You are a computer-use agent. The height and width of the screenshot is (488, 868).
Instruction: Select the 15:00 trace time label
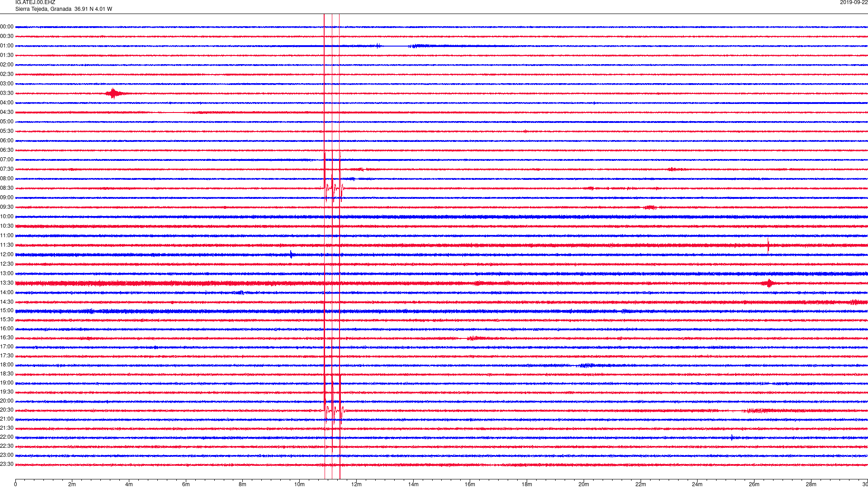point(7,310)
